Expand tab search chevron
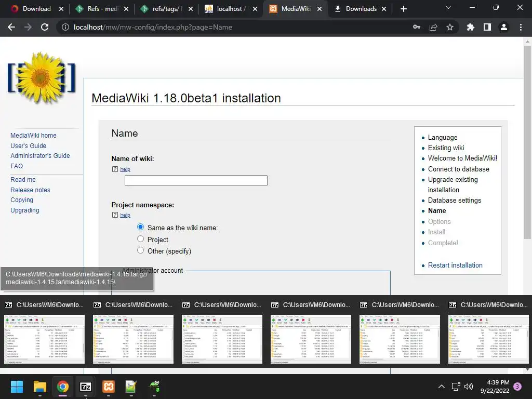532x399 pixels. (448, 7)
